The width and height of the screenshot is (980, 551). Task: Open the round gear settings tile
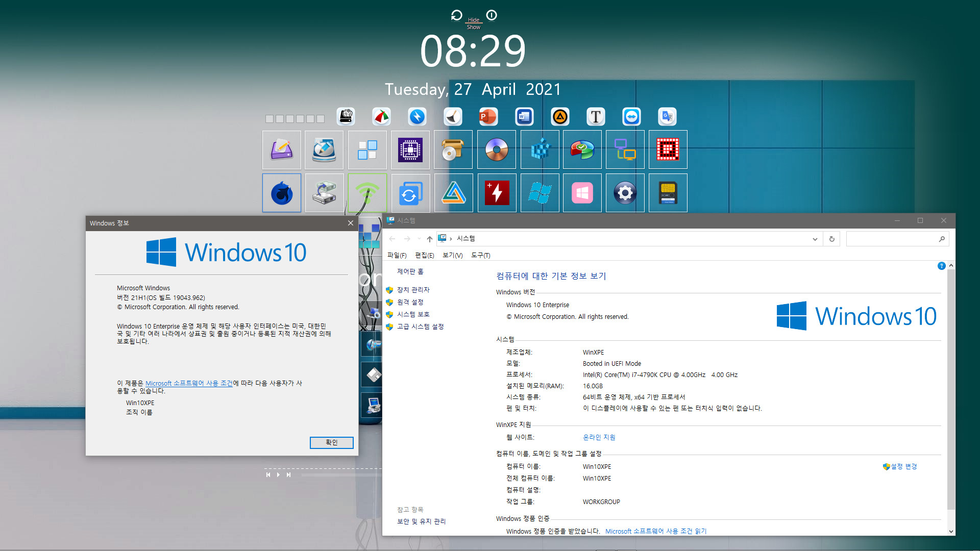point(625,193)
